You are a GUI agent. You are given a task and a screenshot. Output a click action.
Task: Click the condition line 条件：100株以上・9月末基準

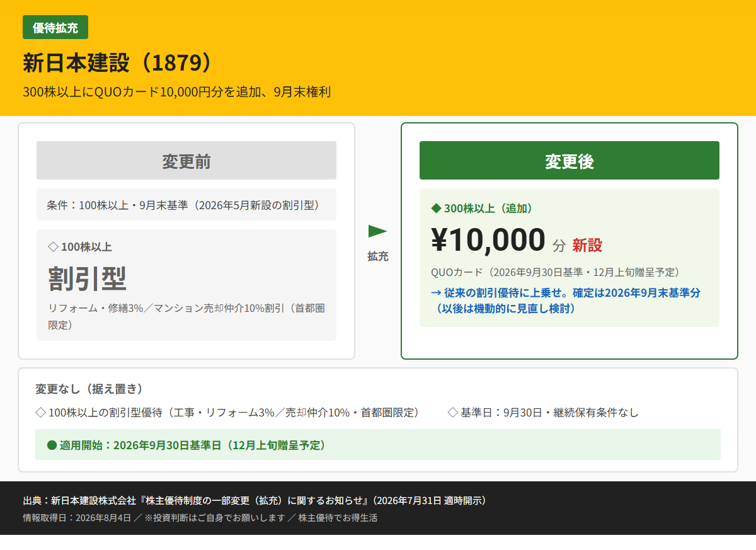coord(186,205)
